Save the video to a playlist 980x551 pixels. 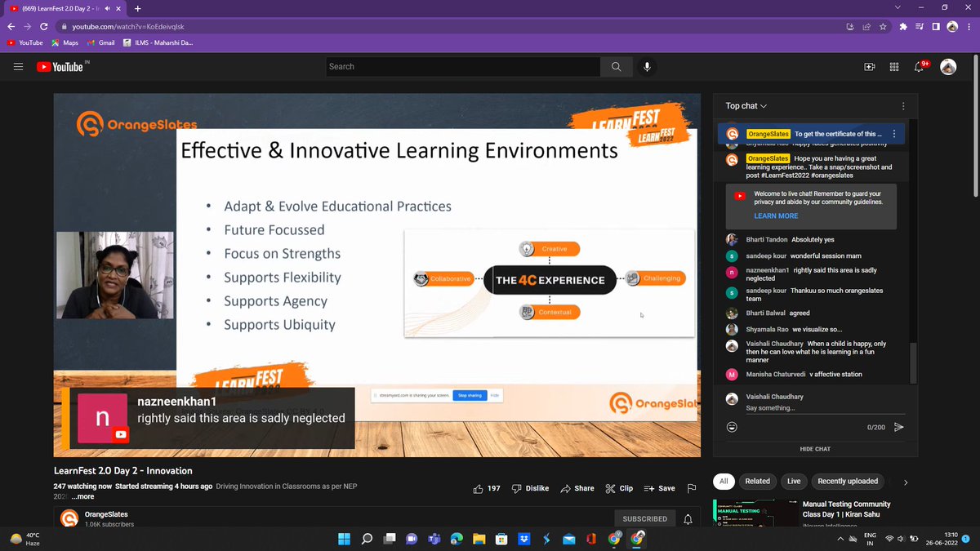pos(659,487)
